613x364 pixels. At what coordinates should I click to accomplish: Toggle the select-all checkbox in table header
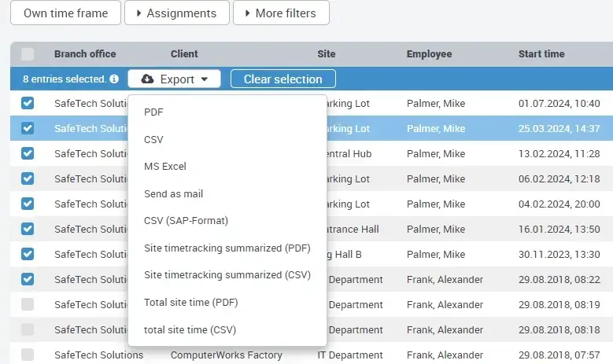click(28, 54)
